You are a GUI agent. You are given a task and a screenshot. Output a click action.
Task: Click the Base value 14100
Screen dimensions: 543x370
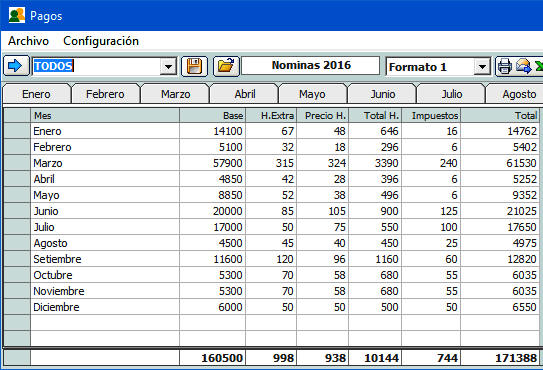(212, 131)
